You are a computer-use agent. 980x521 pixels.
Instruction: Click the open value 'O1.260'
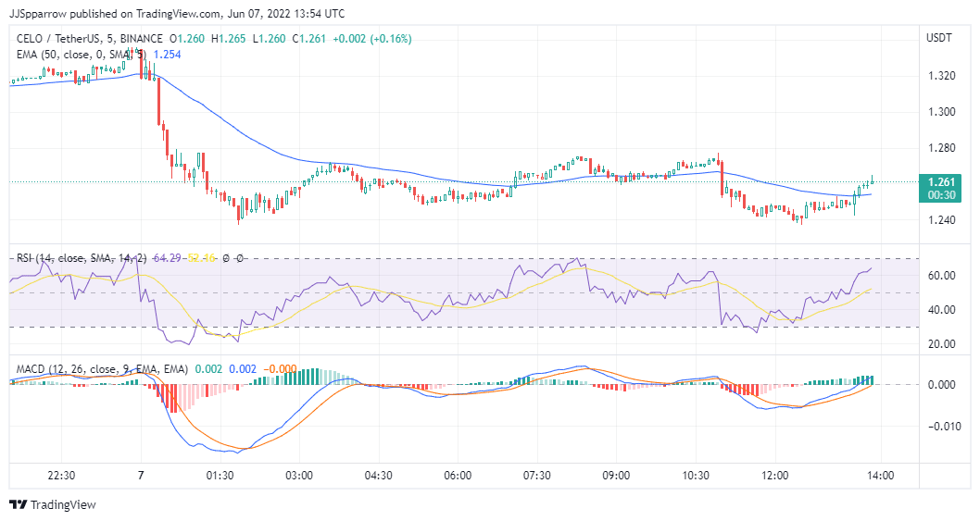(187, 39)
